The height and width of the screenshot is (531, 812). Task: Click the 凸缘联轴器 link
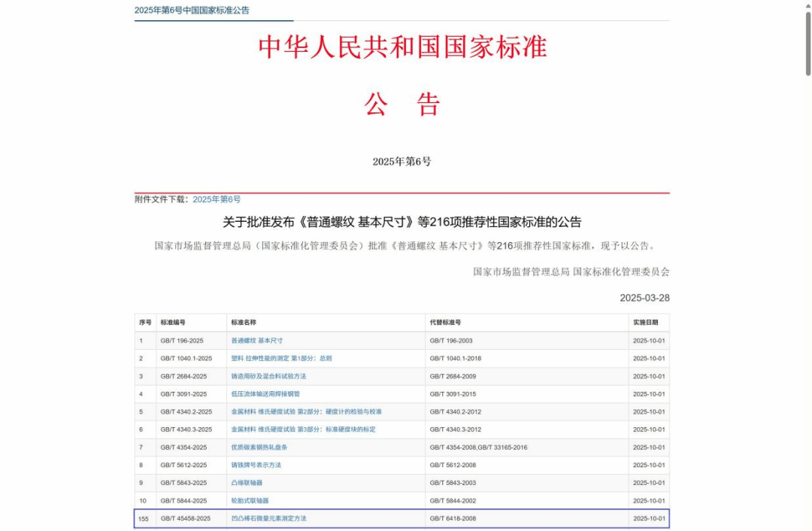[x=247, y=483]
